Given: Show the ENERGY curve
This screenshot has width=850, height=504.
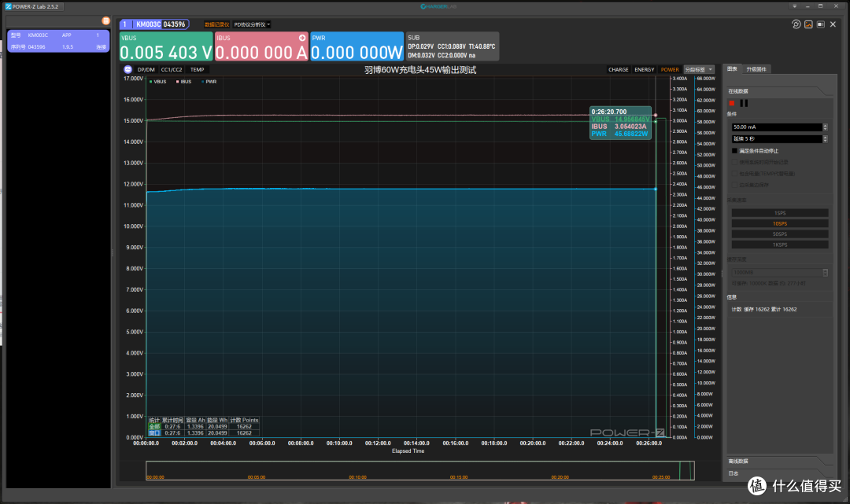Looking at the screenshot, I should pos(644,70).
